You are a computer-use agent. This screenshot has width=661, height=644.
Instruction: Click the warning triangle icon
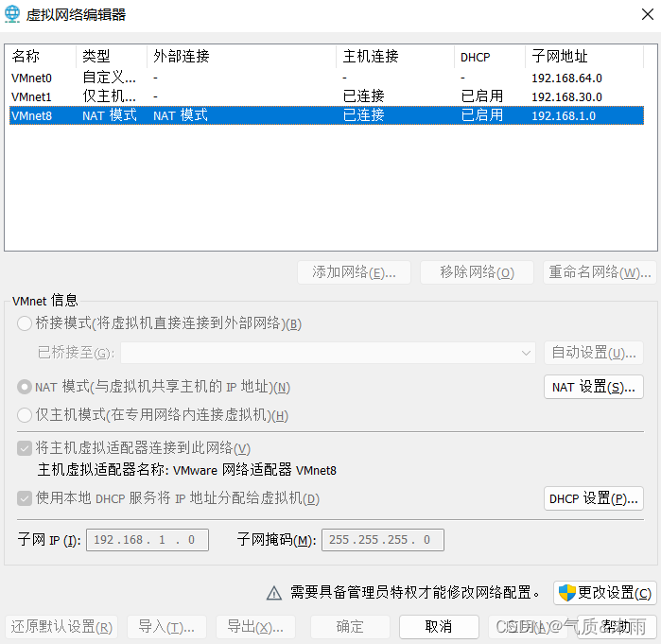click(274, 593)
